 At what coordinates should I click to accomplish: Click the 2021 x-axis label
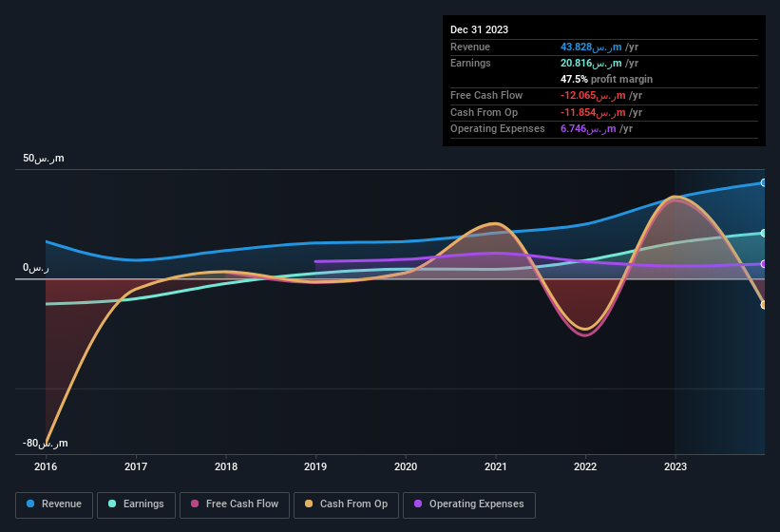(x=496, y=466)
